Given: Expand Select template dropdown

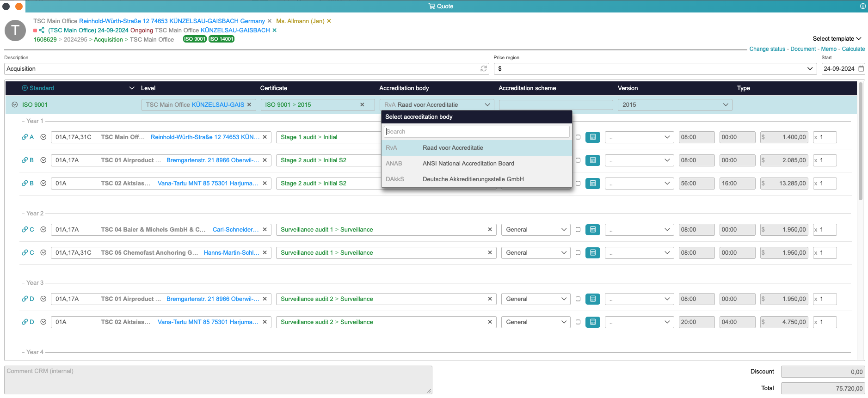Looking at the screenshot, I should click(x=837, y=39).
